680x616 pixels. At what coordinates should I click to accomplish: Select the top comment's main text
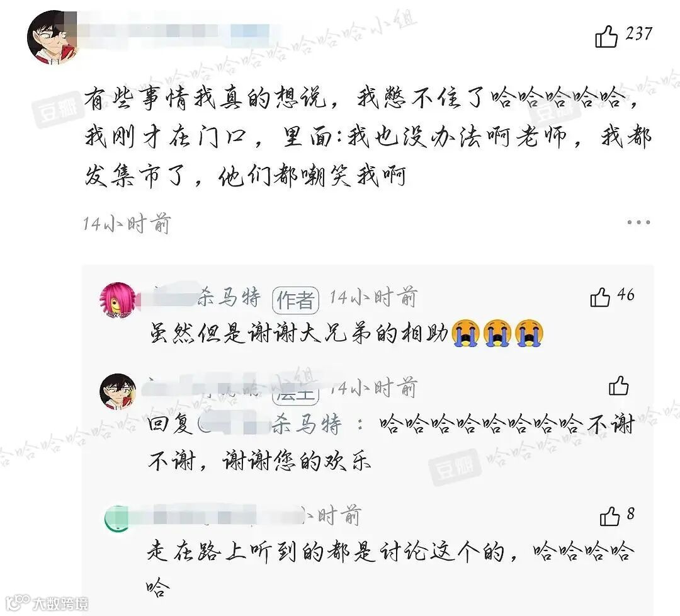click(367, 137)
